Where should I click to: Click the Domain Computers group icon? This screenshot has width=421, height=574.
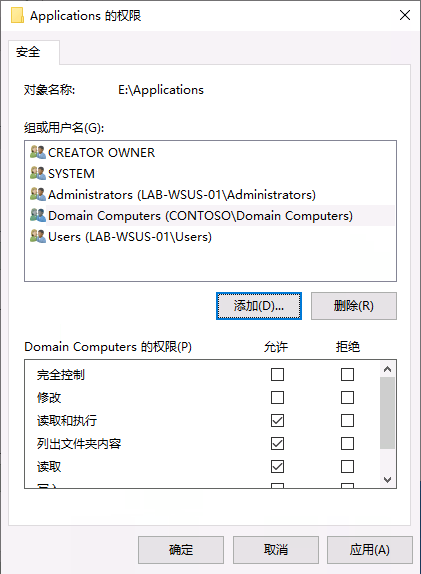point(38,215)
